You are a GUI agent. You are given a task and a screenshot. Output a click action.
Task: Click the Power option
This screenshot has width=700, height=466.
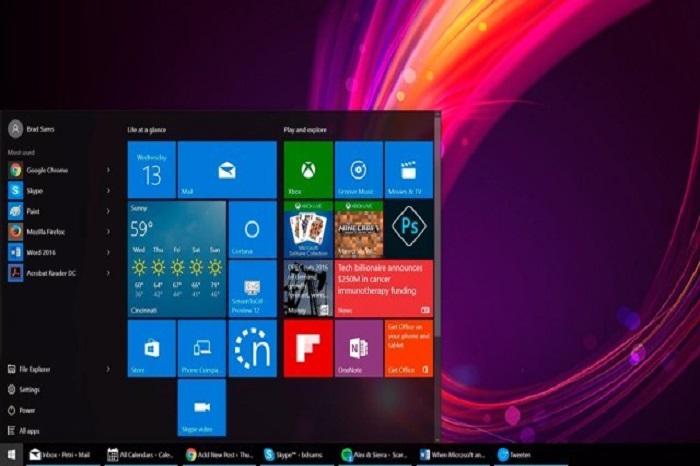27,410
